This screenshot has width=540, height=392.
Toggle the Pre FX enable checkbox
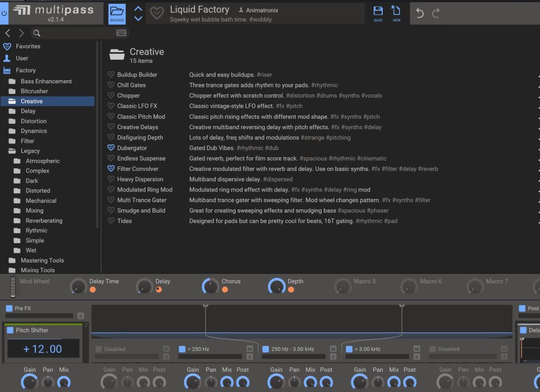pos(9,308)
